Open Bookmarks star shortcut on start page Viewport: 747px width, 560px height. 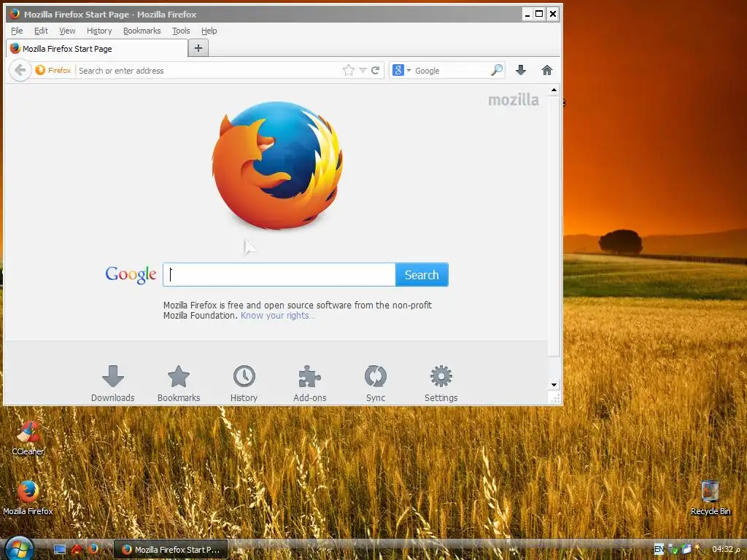(179, 384)
